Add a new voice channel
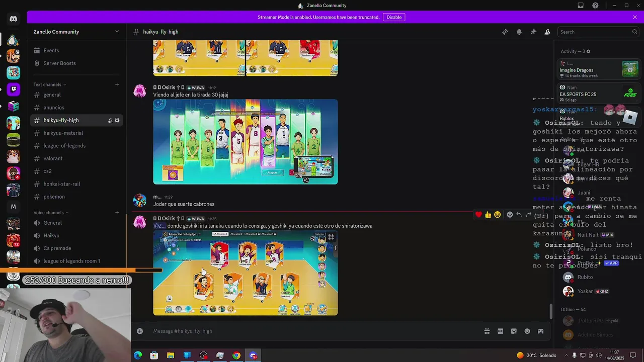Screen dimensions: 644x362 coord(117,213)
